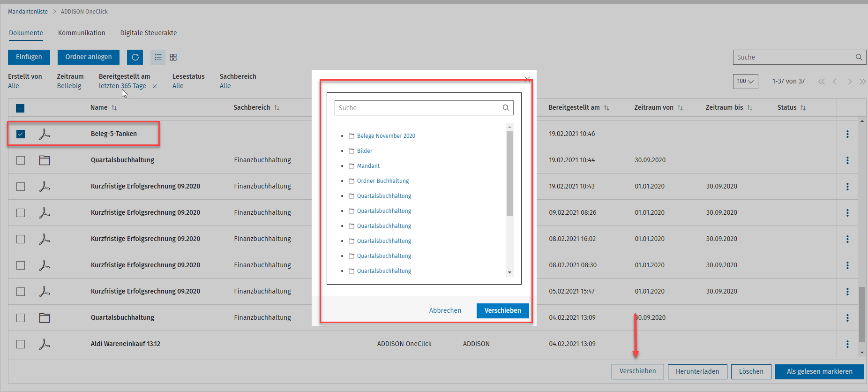868x392 pixels.
Task: Open the Sachbereich filter above the table
Action: coord(225,86)
